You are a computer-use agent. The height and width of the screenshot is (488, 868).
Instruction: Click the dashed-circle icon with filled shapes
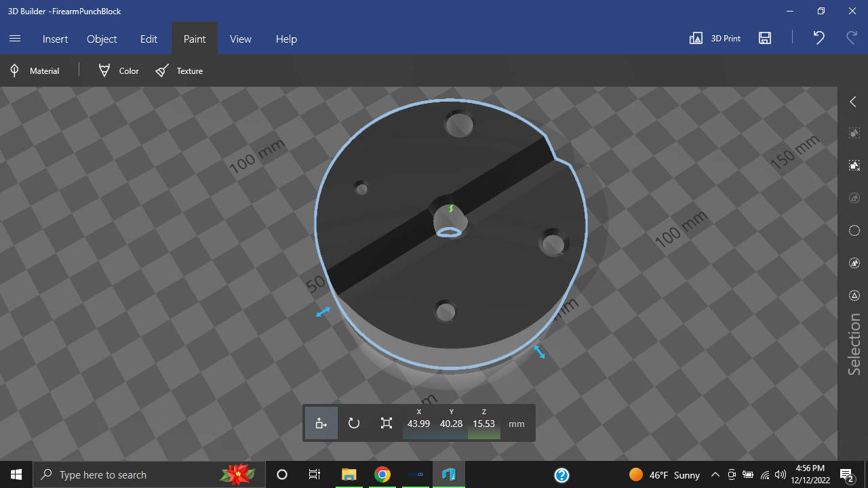coord(854,263)
